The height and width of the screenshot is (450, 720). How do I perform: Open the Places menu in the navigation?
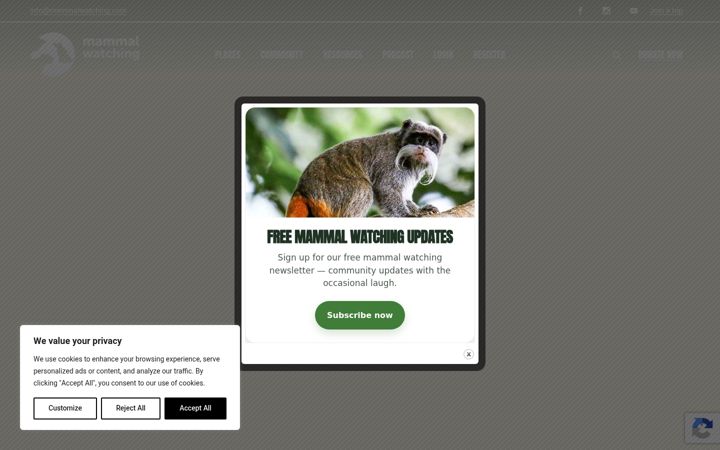(227, 55)
